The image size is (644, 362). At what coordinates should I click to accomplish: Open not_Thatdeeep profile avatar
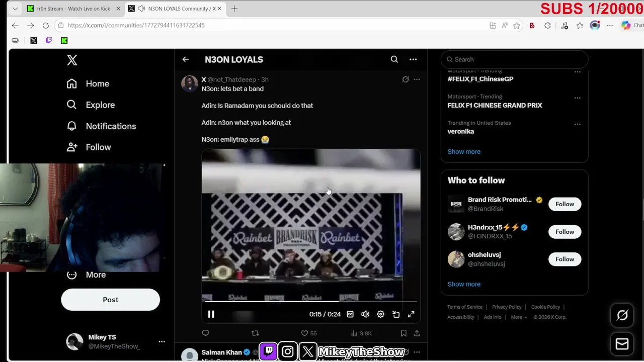click(190, 83)
